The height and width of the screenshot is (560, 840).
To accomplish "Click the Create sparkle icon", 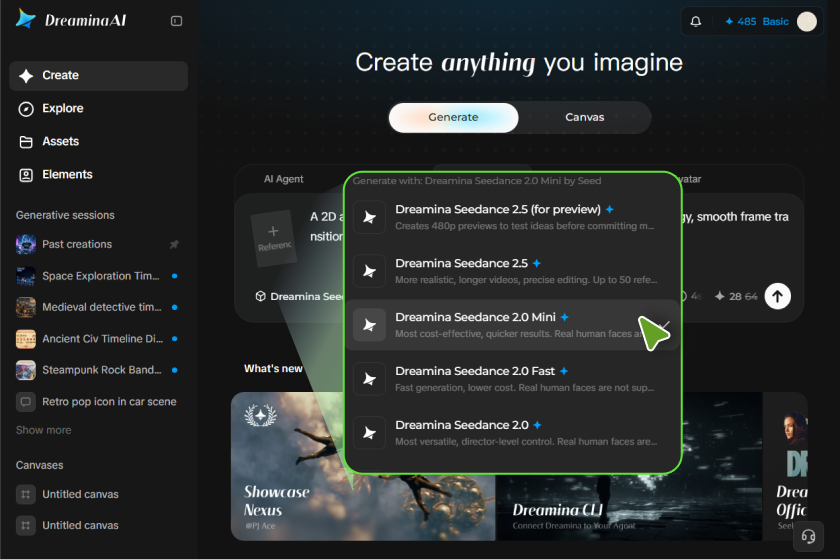I will pos(26,76).
